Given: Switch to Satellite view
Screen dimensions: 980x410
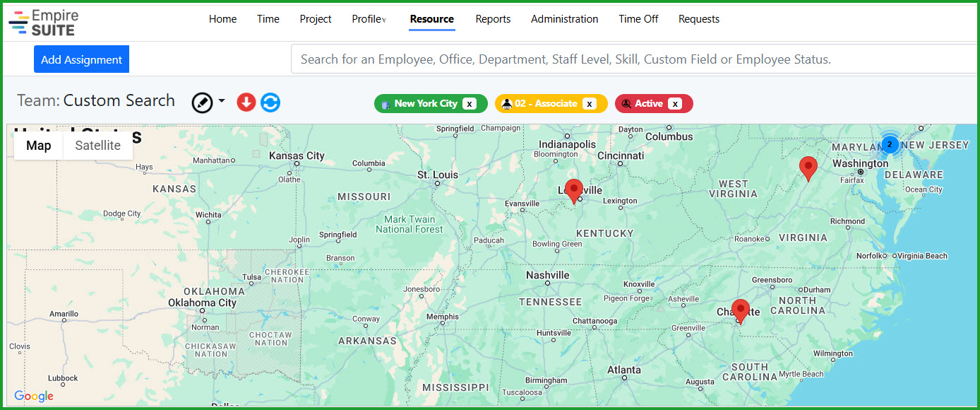Looking at the screenshot, I should click(x=98, y=146).
